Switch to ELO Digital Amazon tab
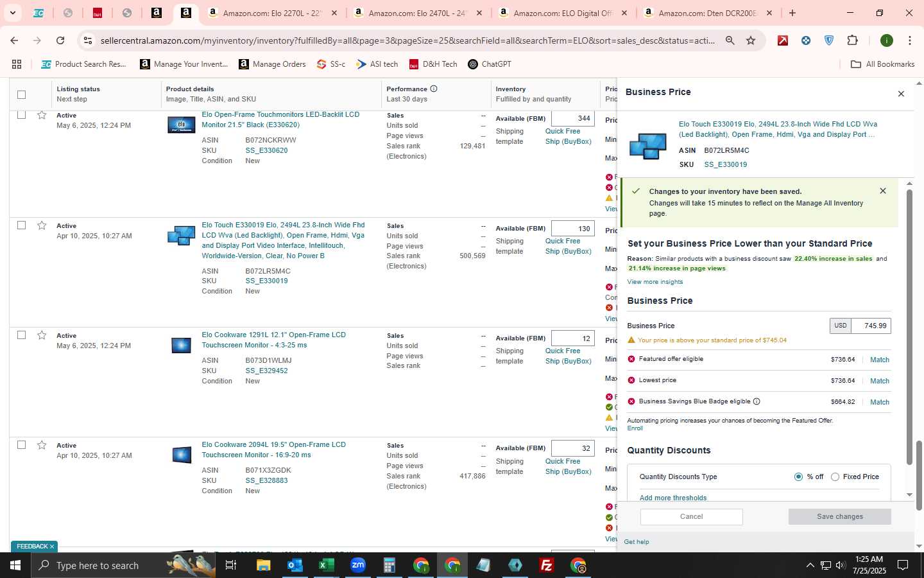This screenshot has width=924, height=578. pos(563,13)
